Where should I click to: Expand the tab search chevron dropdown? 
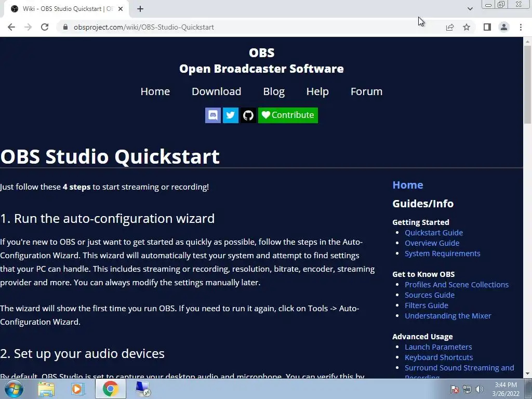click(470, 9)
